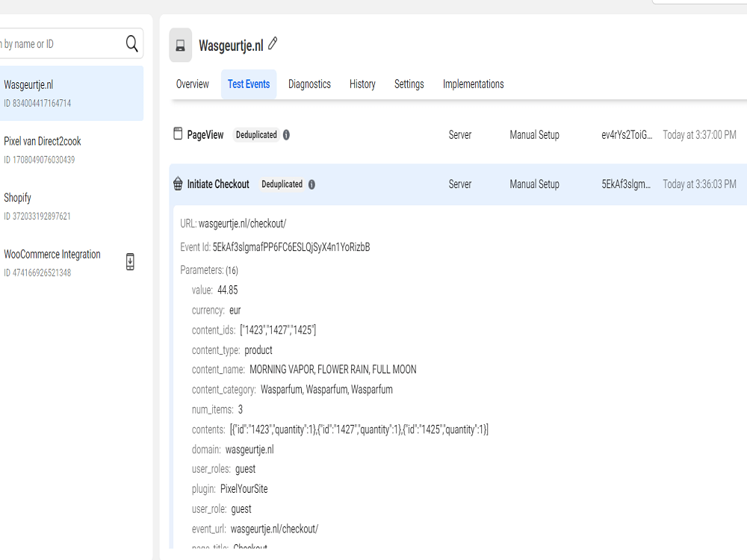Screen dimensions: 747x560
Task: Click the mobile app icon next to WooCommerce Integration
Action: [x=131, y=263]
